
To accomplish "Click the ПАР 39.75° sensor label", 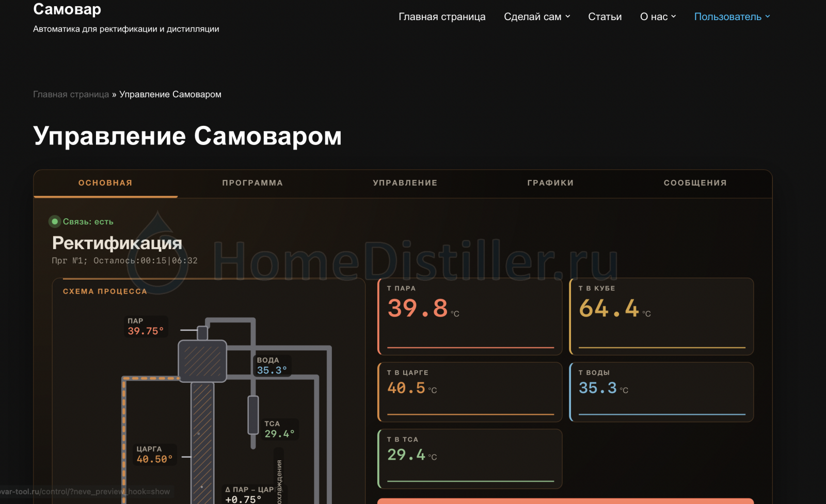I will 146,327.
